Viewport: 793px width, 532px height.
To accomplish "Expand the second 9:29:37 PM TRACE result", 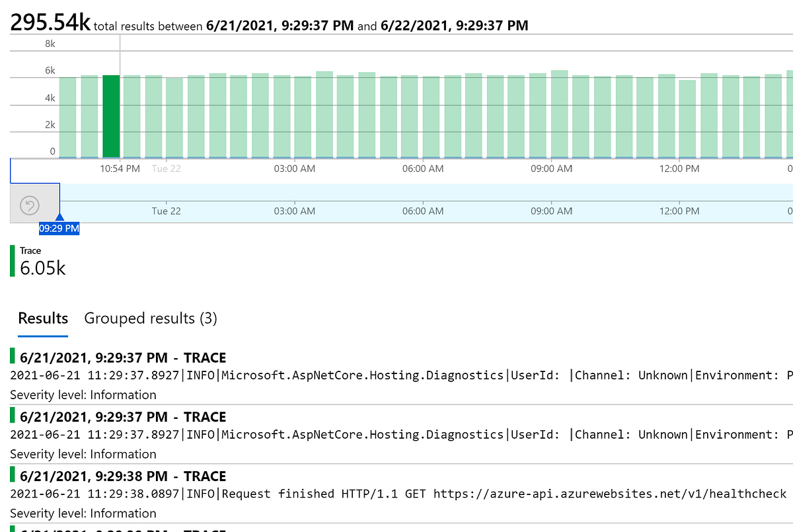I will click(x=123, y=416).
